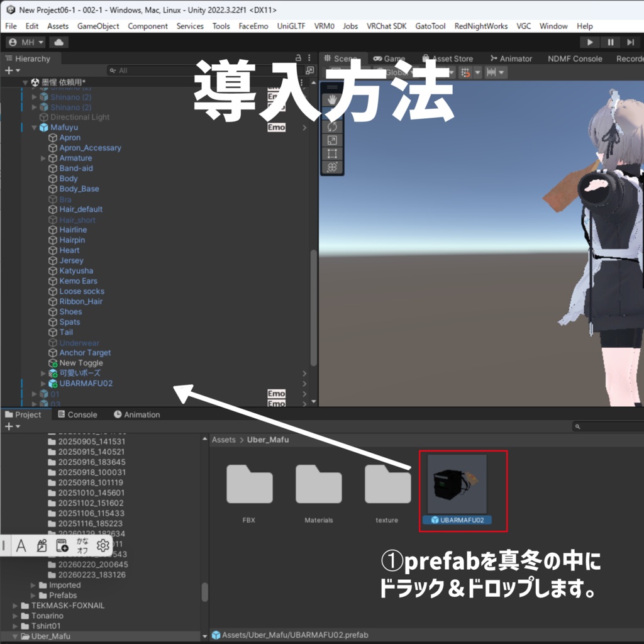Select the combined Transform tool
The width and height of the screenshot is (644, 644).
click(332, 166)
